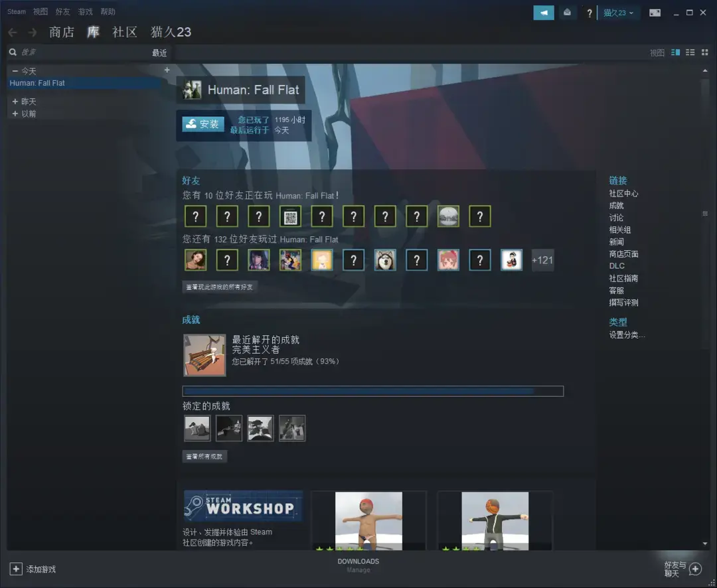717x588 pixels.
Task: Open the QR code friend avatar
Action: [x=290, y=216]
